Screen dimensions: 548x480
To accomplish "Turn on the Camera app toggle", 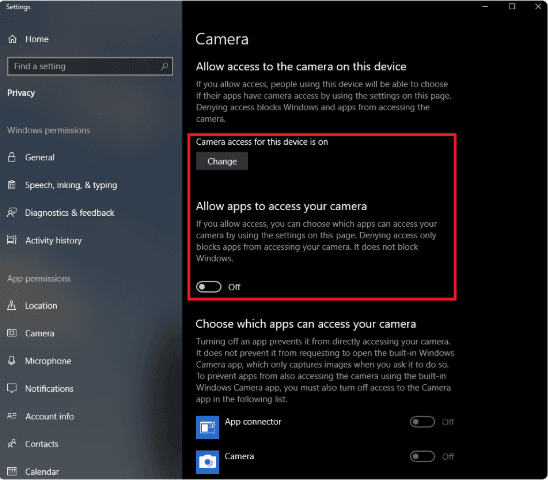I will pos(422,456).
